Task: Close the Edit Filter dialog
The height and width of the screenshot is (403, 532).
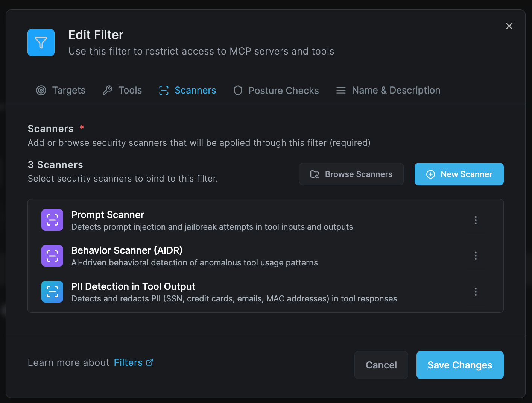Action: click(509, 26)
